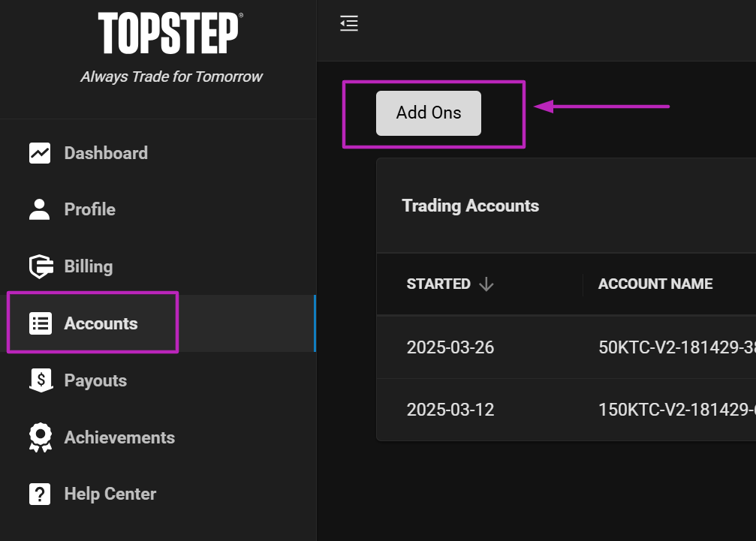Viewport: 756px width, 541px height.
Task: Click the Payouts dollar icon
Action: (x=41, y=380)
